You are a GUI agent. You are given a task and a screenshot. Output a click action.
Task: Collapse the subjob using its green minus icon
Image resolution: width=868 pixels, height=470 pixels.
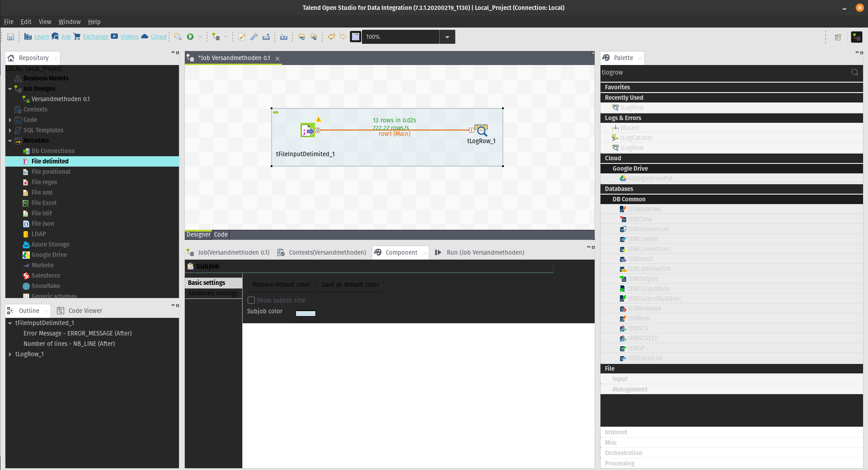pyautogui.click(x=276, y=112)
